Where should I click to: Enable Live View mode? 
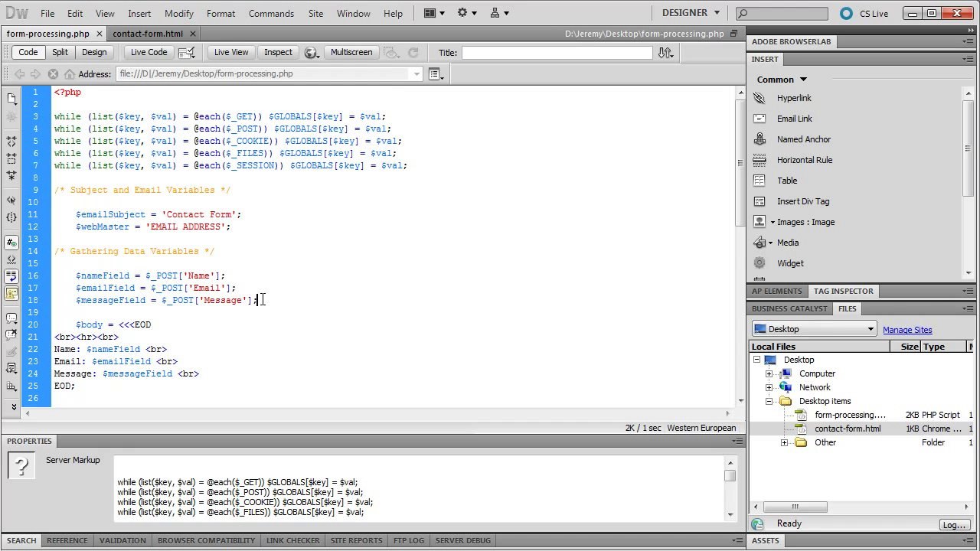click(230, 53)
